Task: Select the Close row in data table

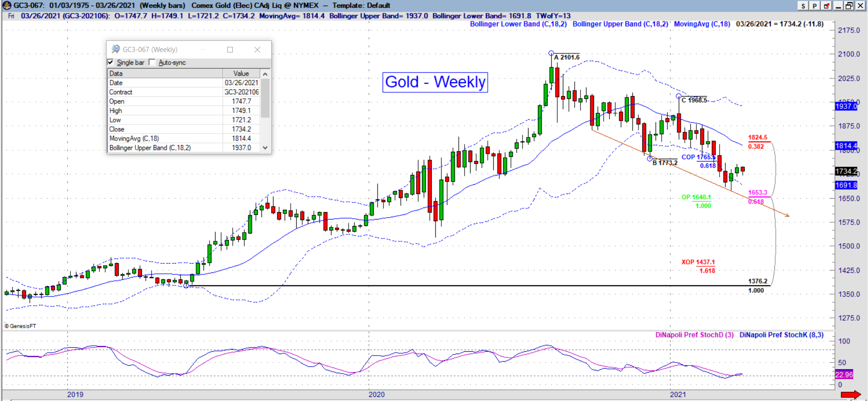Action: [x=184, y=129]
